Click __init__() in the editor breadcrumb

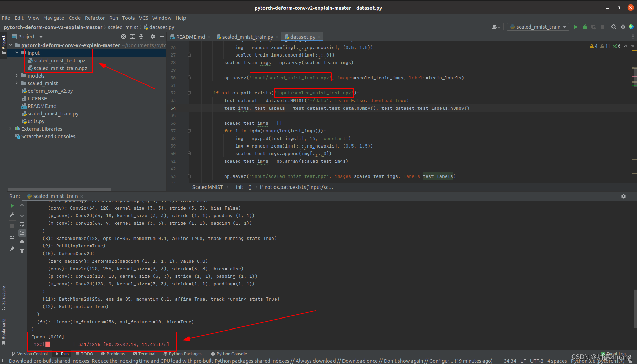coord(241,187)
